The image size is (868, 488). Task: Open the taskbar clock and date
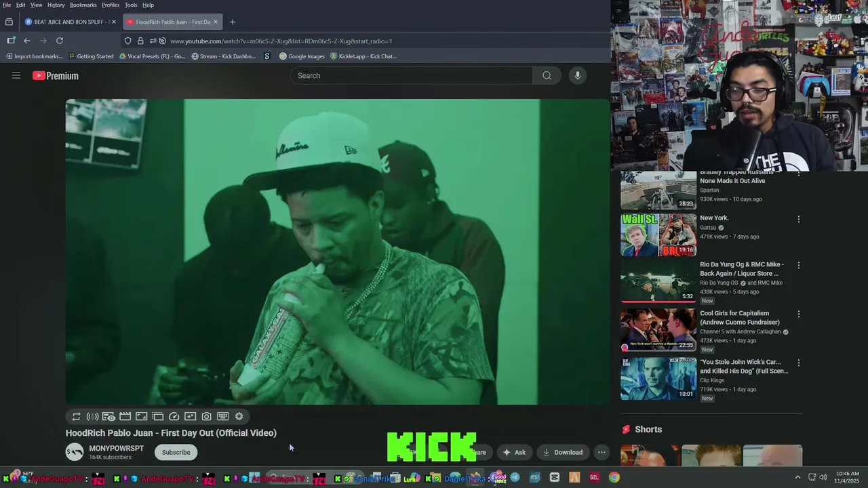point(848,477)
